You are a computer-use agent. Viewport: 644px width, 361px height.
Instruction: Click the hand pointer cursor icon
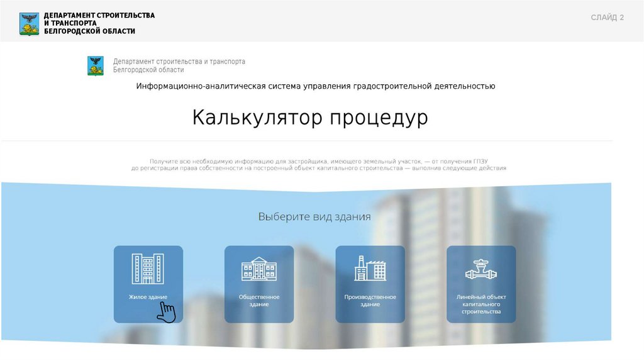167,312
